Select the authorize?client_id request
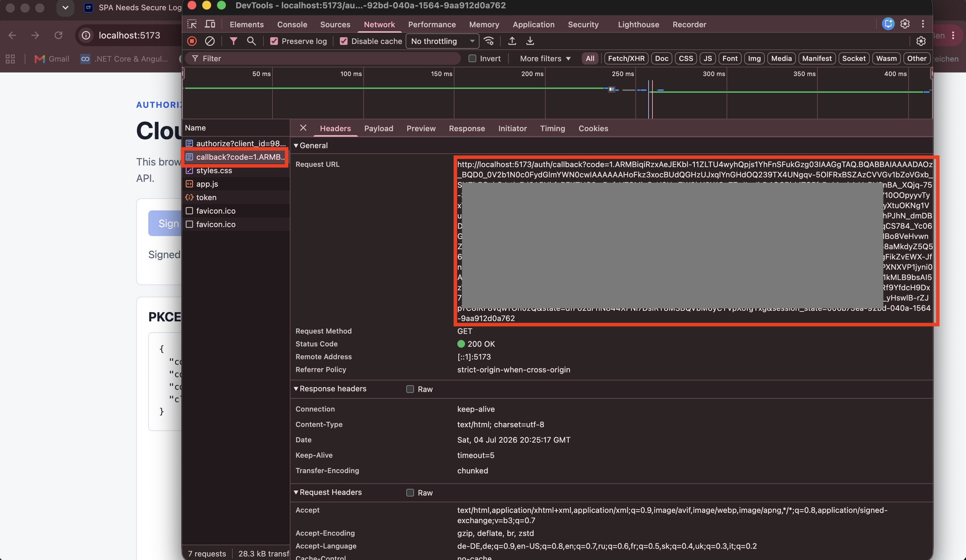The image size is (966, 560). pyautogui.click(x=236, y=143)
